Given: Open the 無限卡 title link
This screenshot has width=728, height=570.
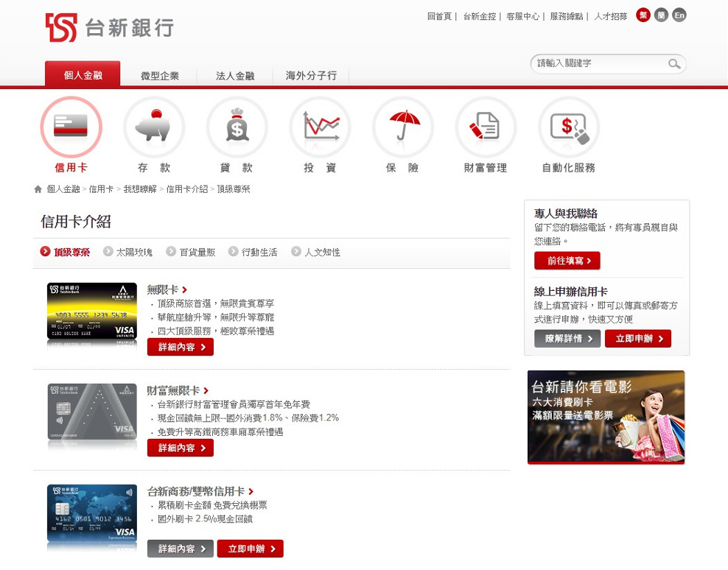Looking at the screenshot, I should pos(163,290).
